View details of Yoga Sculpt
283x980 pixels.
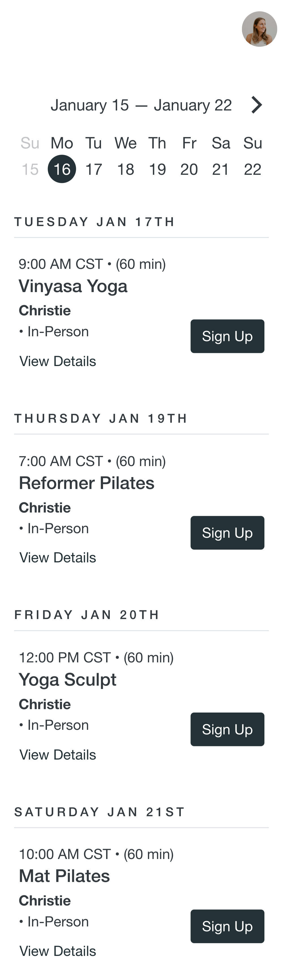58,754
